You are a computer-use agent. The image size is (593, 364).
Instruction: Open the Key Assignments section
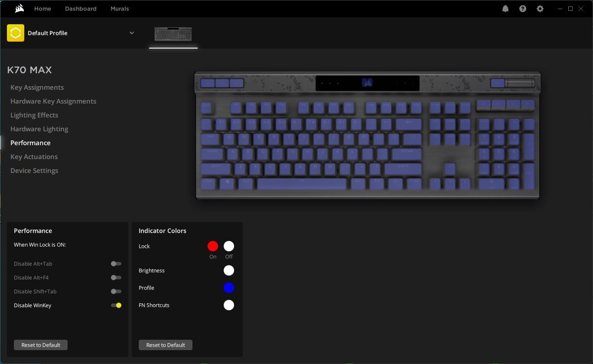pos(37,88)
